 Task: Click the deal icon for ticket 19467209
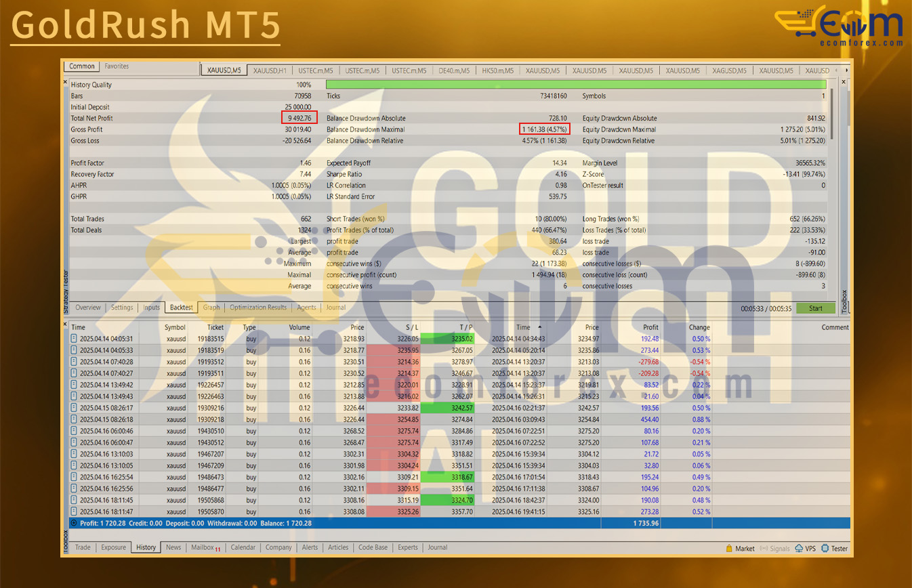74,465
